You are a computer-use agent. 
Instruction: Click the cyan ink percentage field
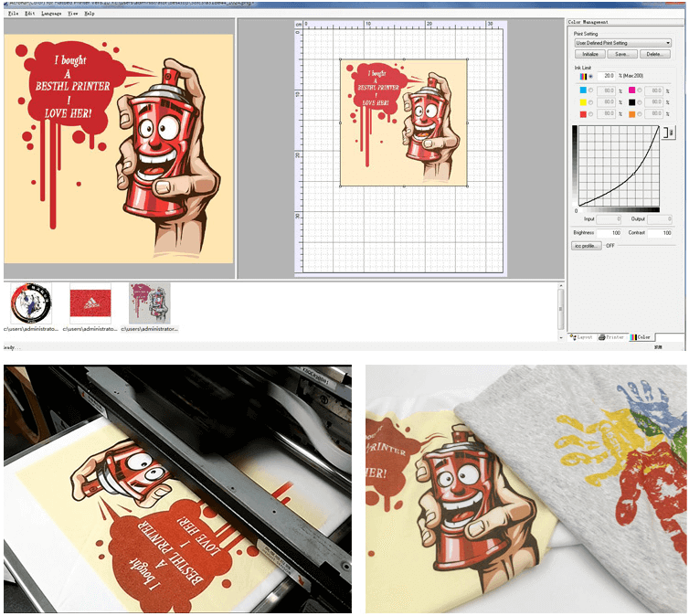[x=607, y=90]
